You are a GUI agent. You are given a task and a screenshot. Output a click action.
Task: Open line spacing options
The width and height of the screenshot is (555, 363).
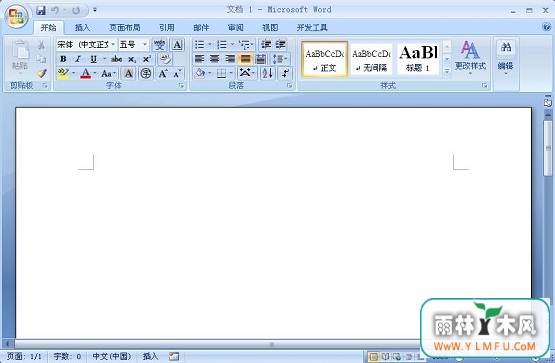tap(280, 59)
